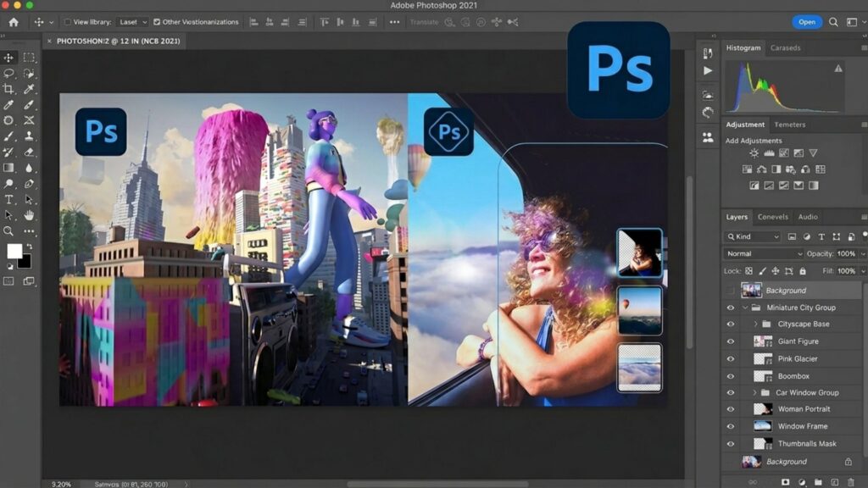This screenshot has width=868, height=488.
Task: Select the Pen tool
Action: (29, 184)
